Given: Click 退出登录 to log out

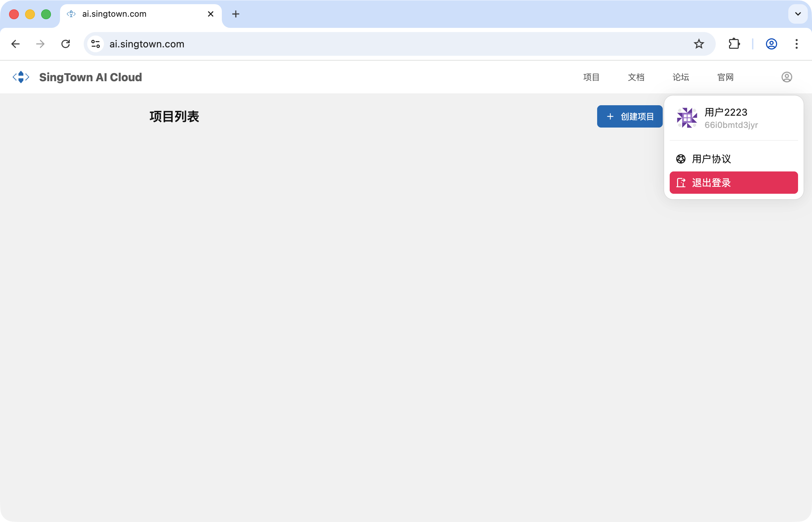Looking at the screenshot, I should click(734, 183).
